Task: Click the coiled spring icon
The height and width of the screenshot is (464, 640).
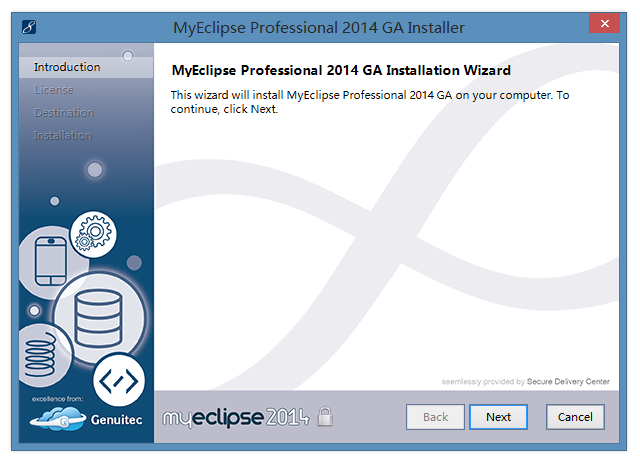Action: [x=40, y=354]
